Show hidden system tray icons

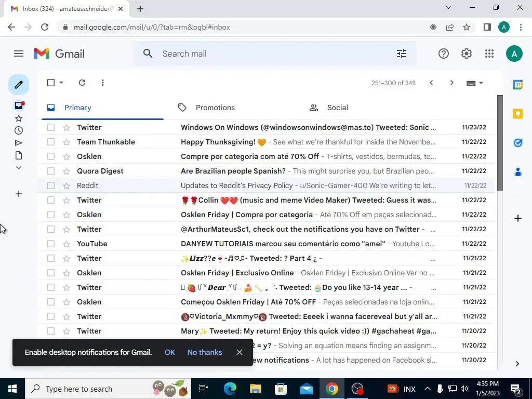pyautogui.click(x=428, y=389)
